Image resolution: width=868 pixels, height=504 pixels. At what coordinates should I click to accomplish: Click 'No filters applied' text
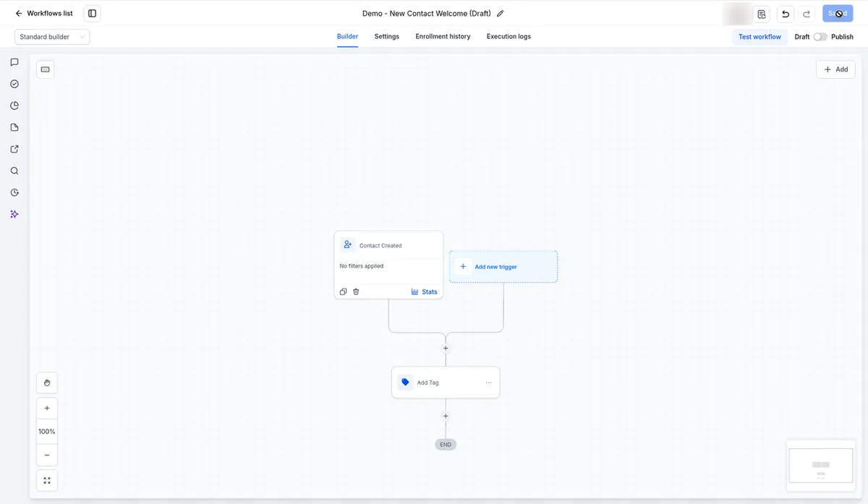[x=362, y=266]
